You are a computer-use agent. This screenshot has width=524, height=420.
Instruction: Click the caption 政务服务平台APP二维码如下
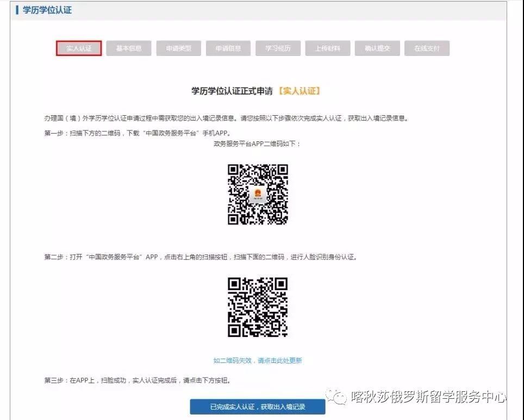click(x=257, y=143)
